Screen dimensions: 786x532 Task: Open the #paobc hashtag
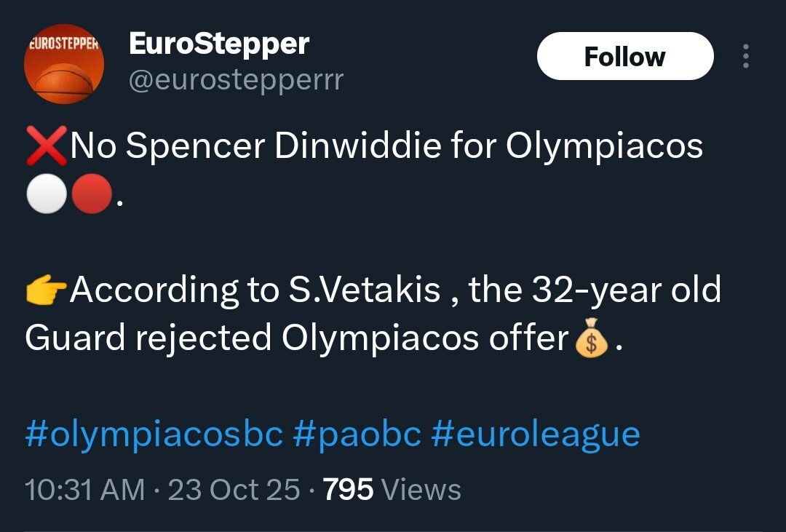point(357,434)
